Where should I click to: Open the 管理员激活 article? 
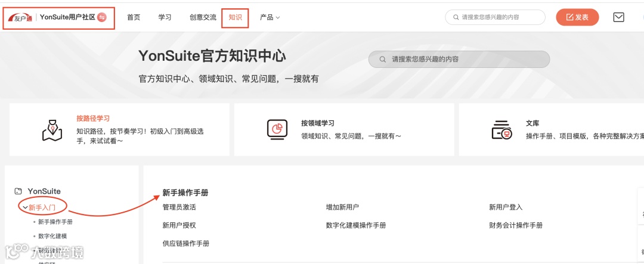coord(179,207)
